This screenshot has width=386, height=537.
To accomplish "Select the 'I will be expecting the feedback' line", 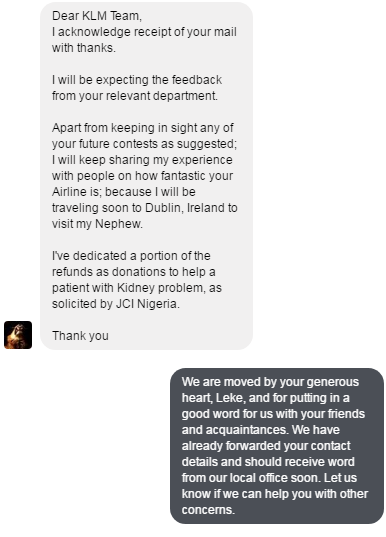I will coord(137,80).
